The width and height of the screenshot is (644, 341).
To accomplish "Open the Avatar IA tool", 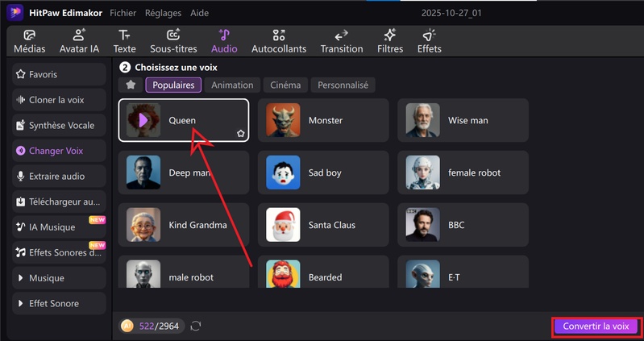I will [79, 41].
